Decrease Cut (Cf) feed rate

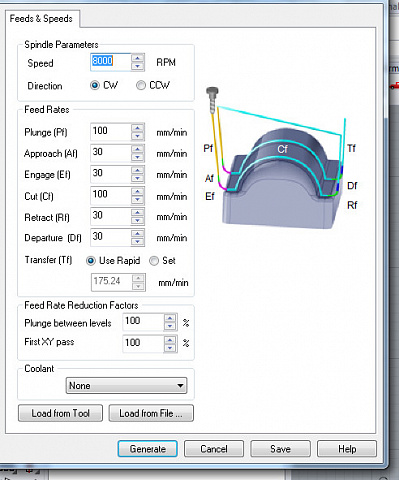[x=137, y=200]
